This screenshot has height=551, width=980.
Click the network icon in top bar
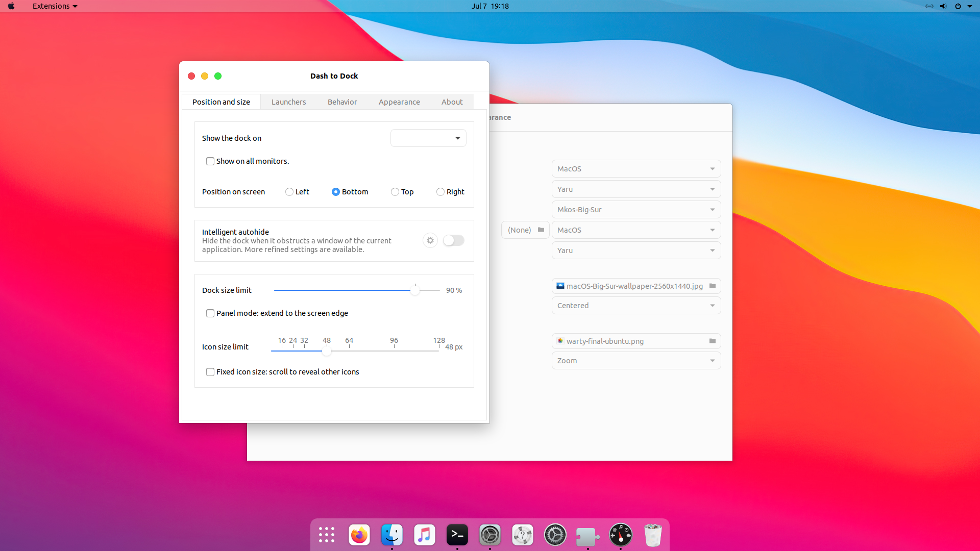929,6
